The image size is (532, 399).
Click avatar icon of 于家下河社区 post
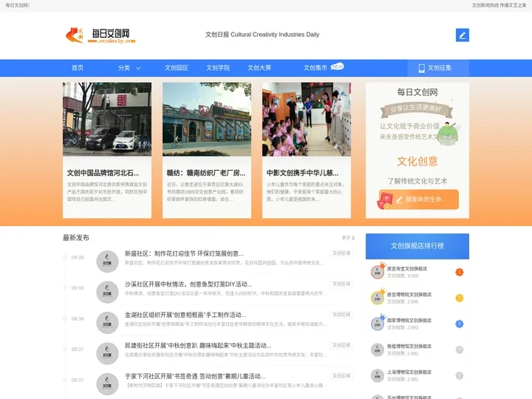pyautogui.click(x=107, y=384)
